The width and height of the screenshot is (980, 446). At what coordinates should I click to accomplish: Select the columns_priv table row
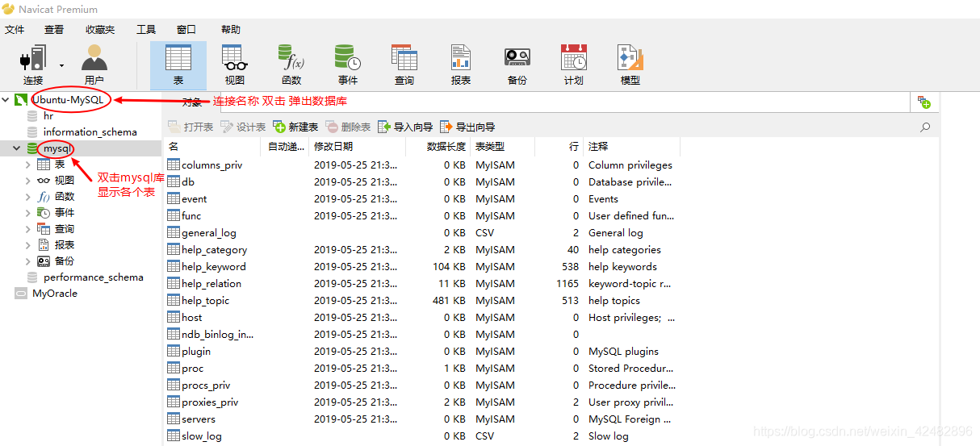click(x=421, y=165)
